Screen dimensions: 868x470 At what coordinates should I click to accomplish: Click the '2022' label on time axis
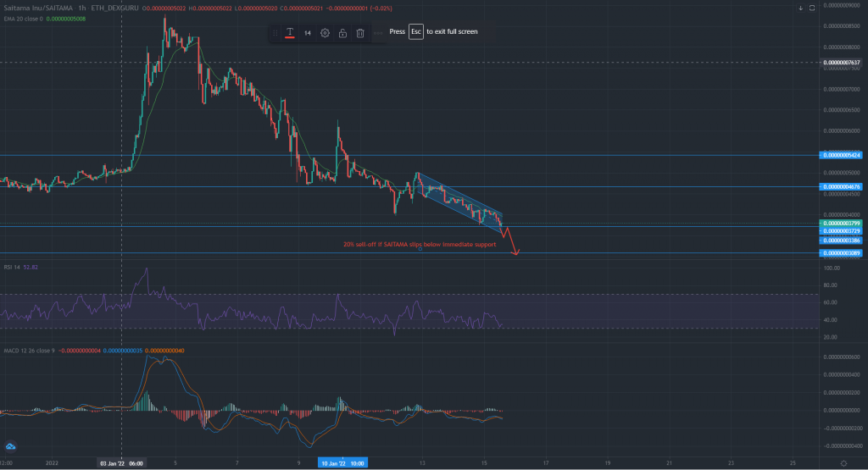pyautogui.click(x=52, y=463)
